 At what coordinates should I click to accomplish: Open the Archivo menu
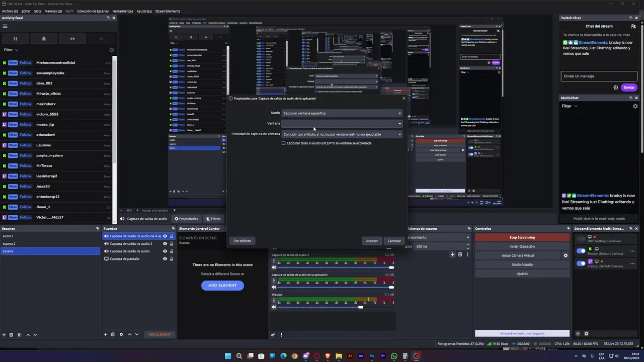coord(10,11)
